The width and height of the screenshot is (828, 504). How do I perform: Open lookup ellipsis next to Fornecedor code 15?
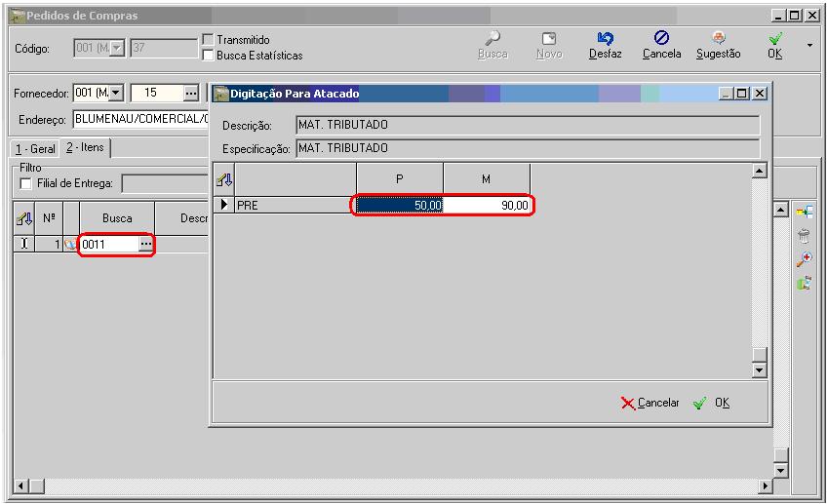pos(190,94)
